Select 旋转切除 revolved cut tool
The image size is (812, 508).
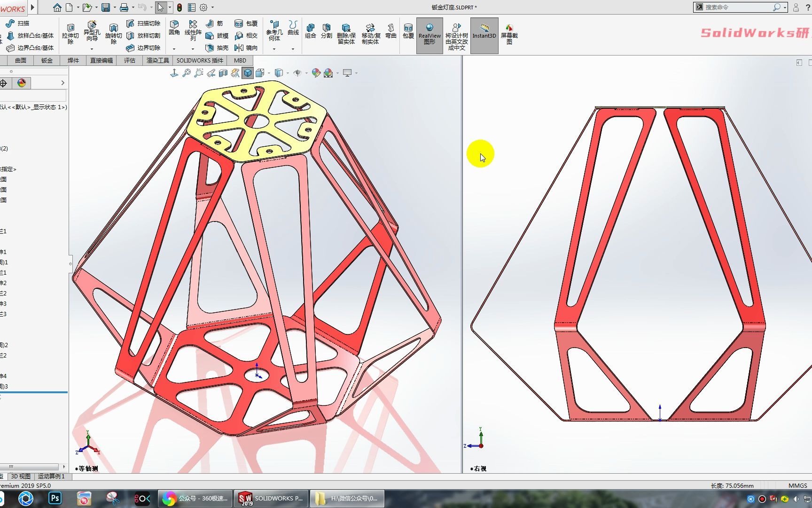113,34
